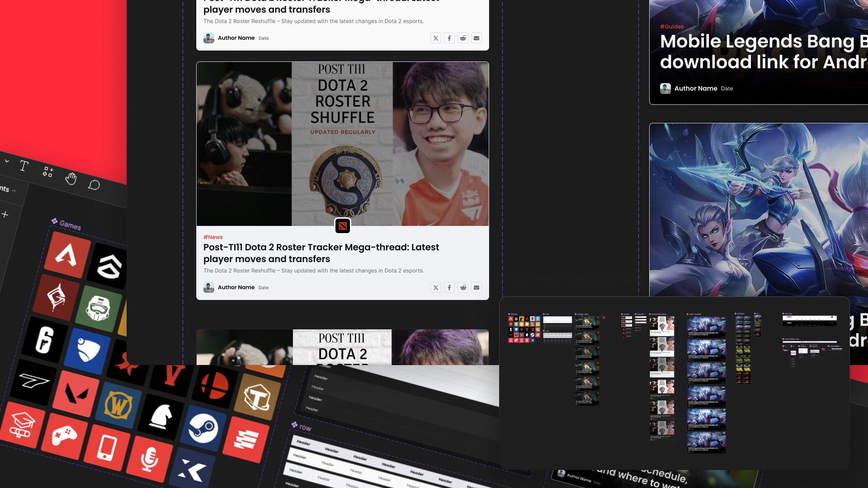Click the dark red tile with G emblem

click(57, 297)
